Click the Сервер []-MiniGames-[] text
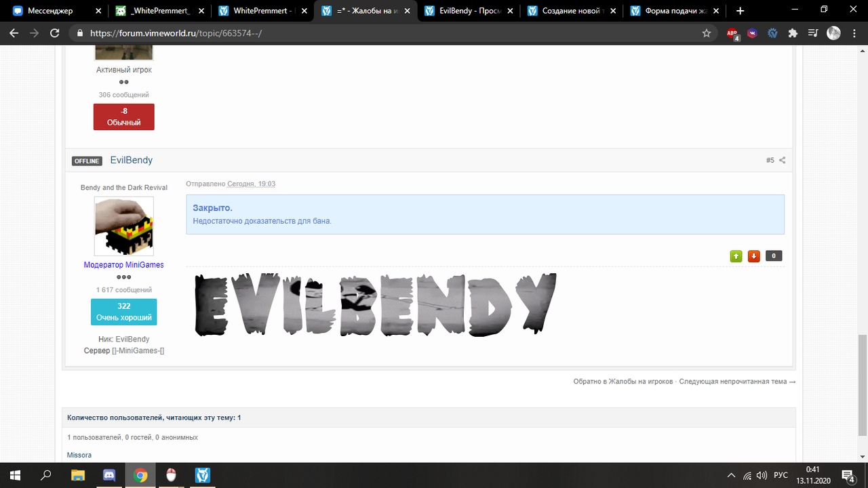Image resolution: width=868 pixels, height=488 pixels. (123, 350)
